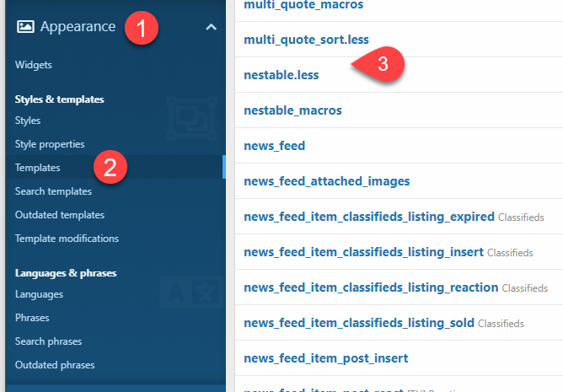Collapse the Appearance section chevron
The width and height of the screenshot is (563, 392).
tap(211, 27)
